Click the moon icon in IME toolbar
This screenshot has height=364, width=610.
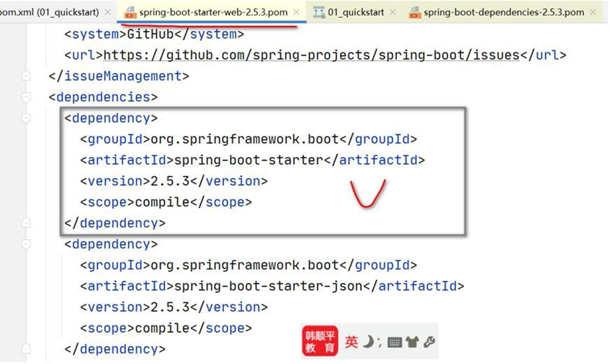368,342
